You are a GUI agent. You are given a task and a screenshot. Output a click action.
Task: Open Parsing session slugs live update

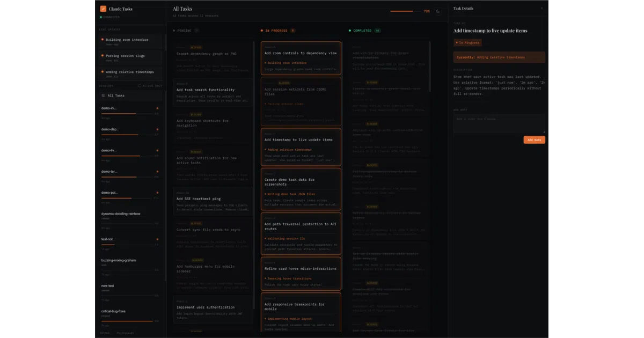tap(130, 57)
